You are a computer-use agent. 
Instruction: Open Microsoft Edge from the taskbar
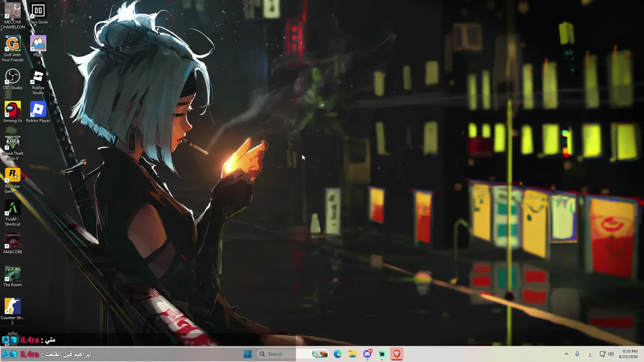338,354
